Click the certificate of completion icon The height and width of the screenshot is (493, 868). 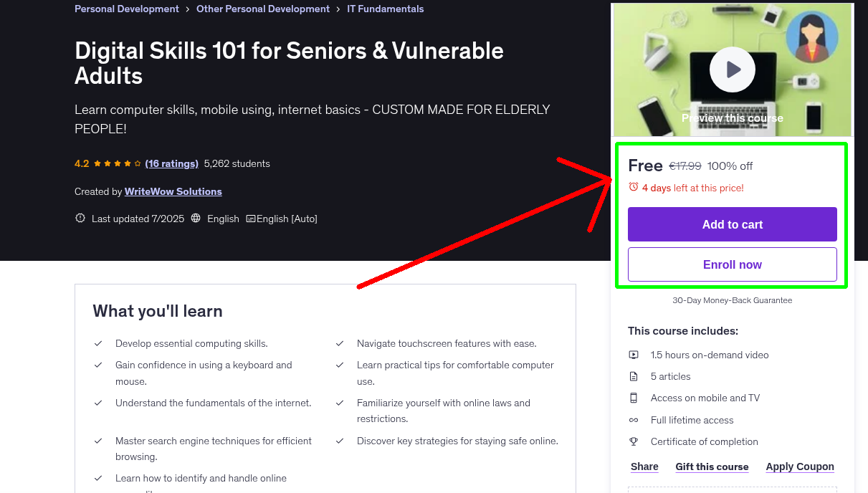point(634,441)
